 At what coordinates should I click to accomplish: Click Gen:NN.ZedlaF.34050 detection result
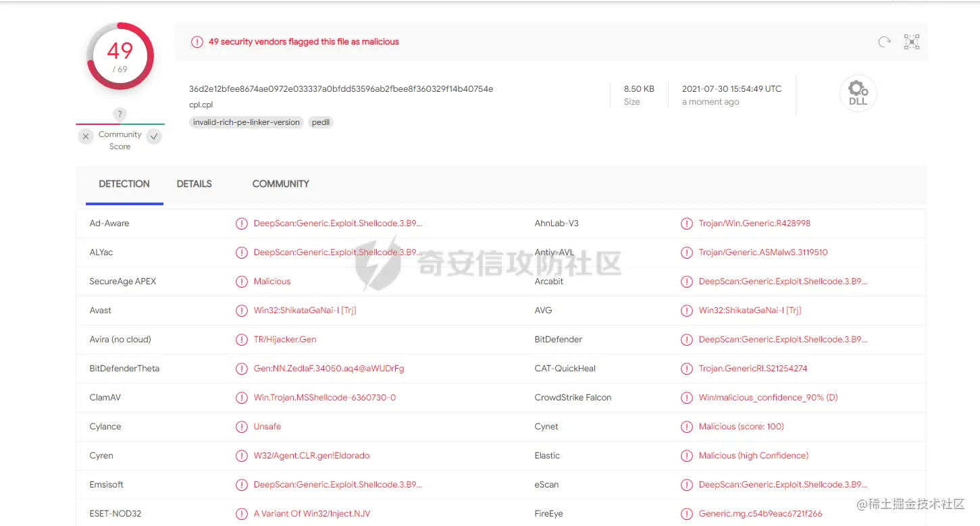(x=329, y=369)
